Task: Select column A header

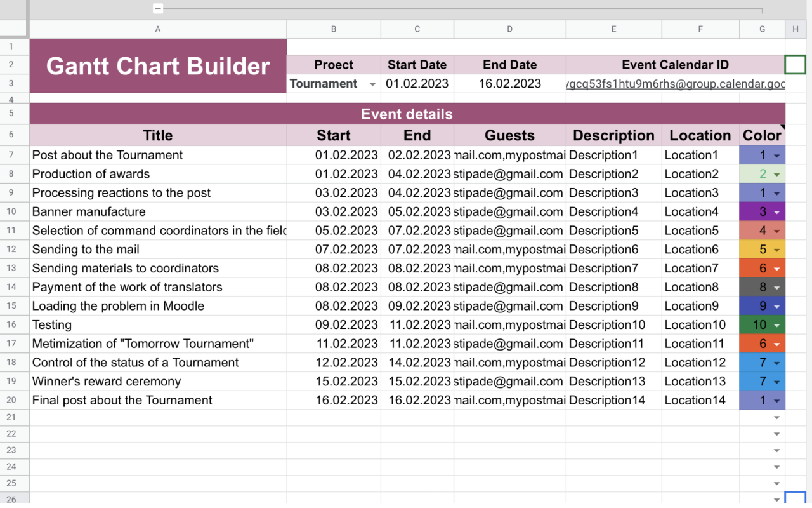Action: tap(157, 29)
